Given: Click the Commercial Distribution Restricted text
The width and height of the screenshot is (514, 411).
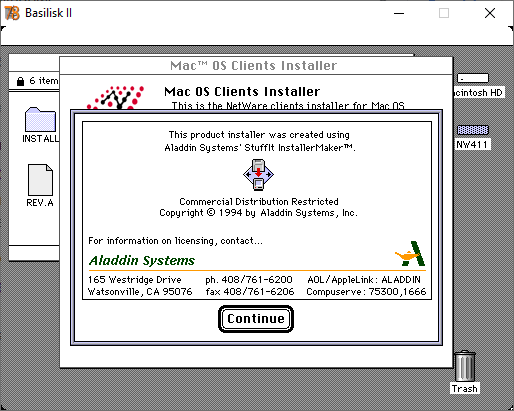Looking at the screenshot, I should [259, 201].
